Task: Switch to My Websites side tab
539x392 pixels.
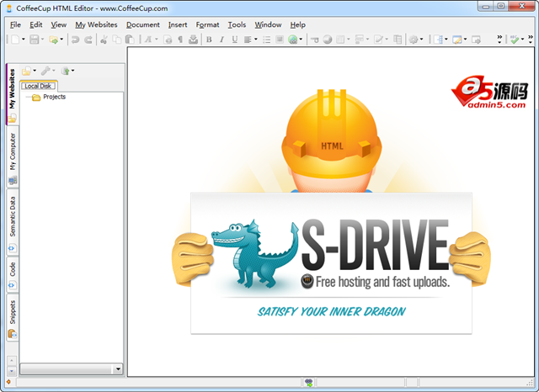Action: click(12, 94)
